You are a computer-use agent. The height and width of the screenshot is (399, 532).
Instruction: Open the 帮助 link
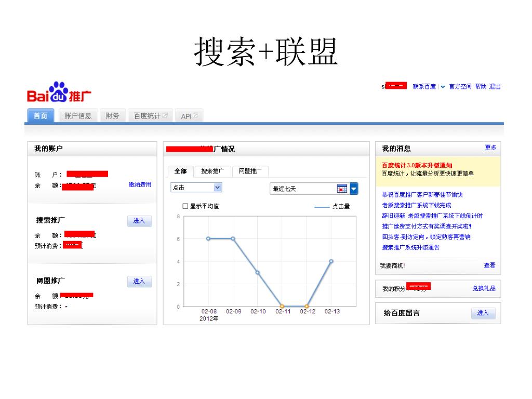pyautogui.click(x=481, y=87)
